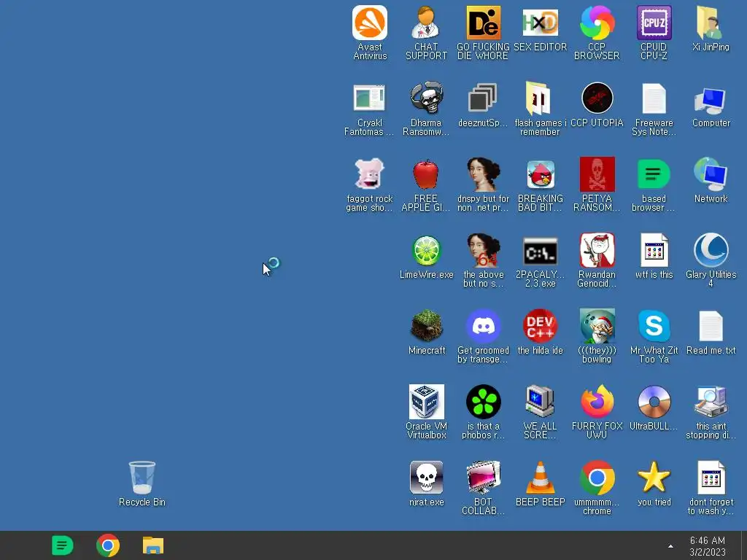Open Chrome from the taskbar
747x560 pixels.
click(x=108, y=545)
